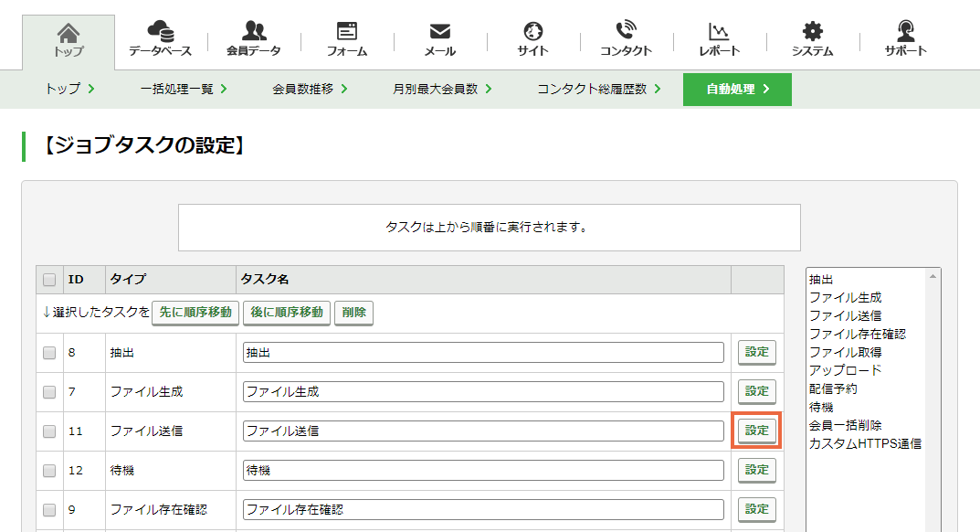Click 設定 for the ファイル生成 task
The width and height of the screenshot is (980, 532).
(757, 391)
